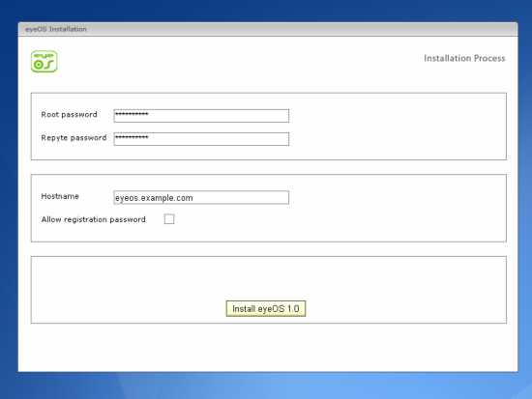The width and height of the screenshot is (532, 399).
Task: Focus the Repyte password field
Action: click(x=201, y=139)
